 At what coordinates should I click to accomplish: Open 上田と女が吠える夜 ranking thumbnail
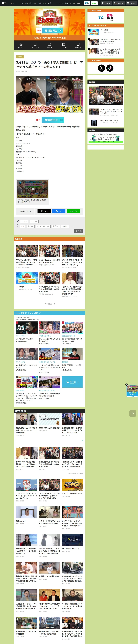coord(72,327)
